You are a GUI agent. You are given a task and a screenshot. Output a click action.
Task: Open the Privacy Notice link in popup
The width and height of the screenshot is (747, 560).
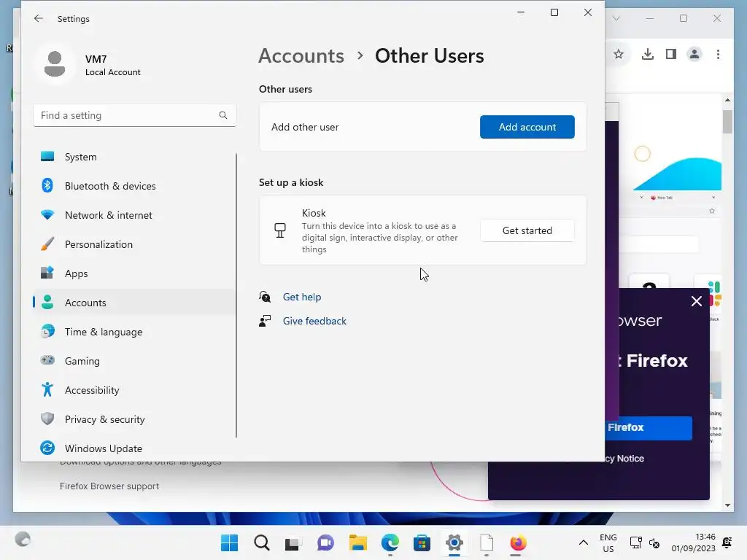pyautogui.click(x=624, y=459)
